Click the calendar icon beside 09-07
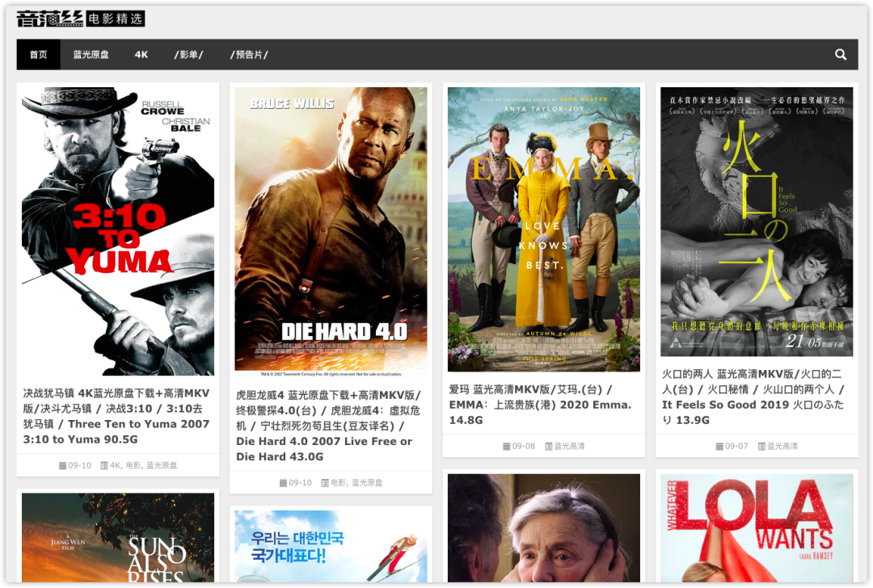 pyautogui.click(x=719, y=446)
